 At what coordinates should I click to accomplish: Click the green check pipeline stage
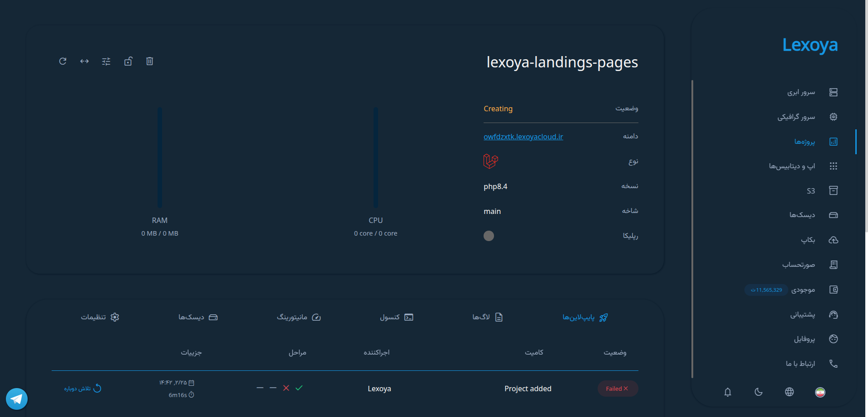click(x=299, y=388)
